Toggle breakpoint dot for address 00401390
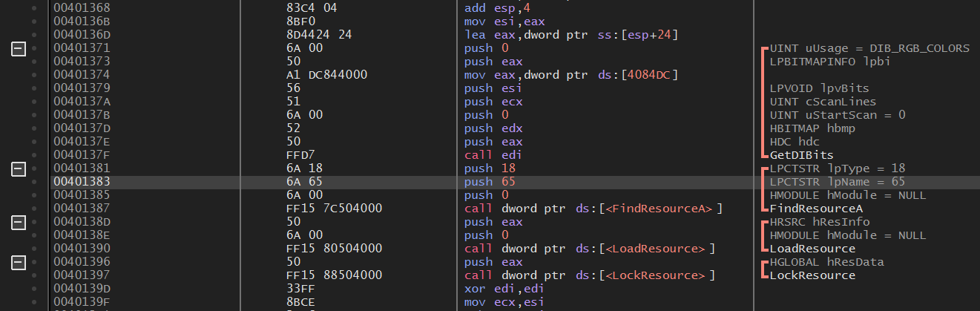This screenshot has height=311, width=980. (x=34, y=249)
